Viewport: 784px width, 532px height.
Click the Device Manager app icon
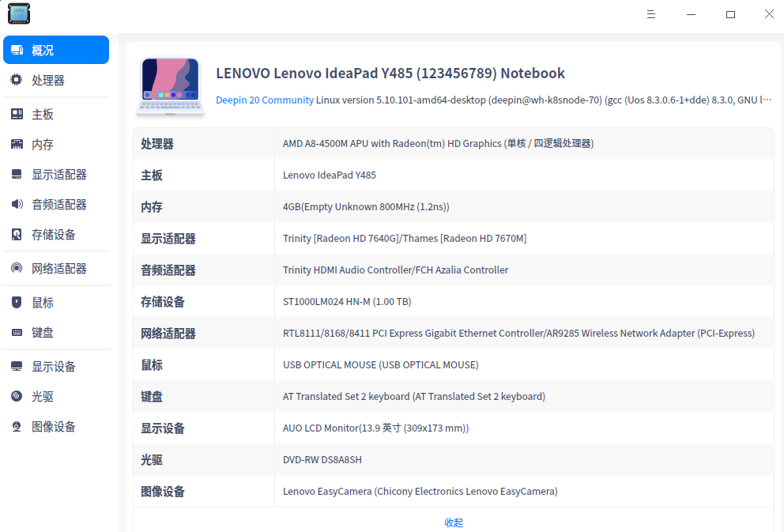click(x=19, y=14)
